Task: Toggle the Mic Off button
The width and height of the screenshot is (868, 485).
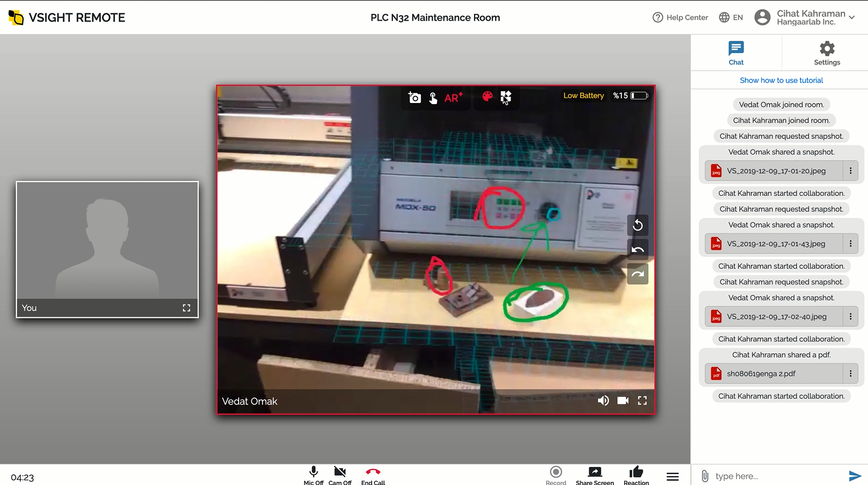Action: pyautogui.click(x=313, y=474)
